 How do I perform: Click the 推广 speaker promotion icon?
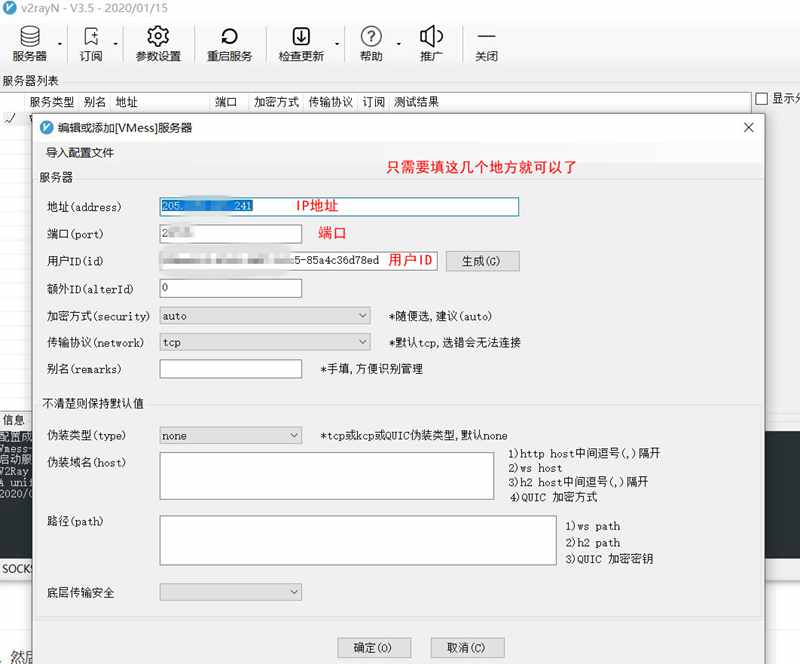431,43
